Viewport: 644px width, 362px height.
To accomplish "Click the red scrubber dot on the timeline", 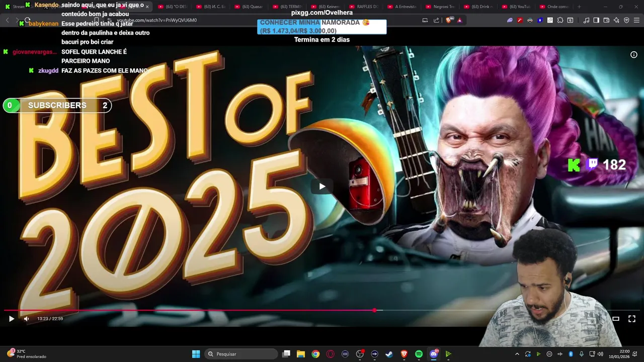I will coord(374,310).
